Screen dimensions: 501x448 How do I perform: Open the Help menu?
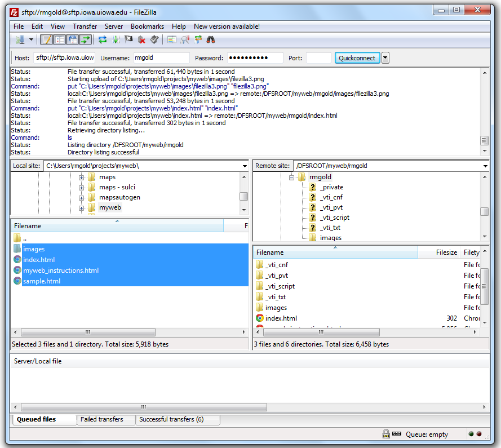179,26
